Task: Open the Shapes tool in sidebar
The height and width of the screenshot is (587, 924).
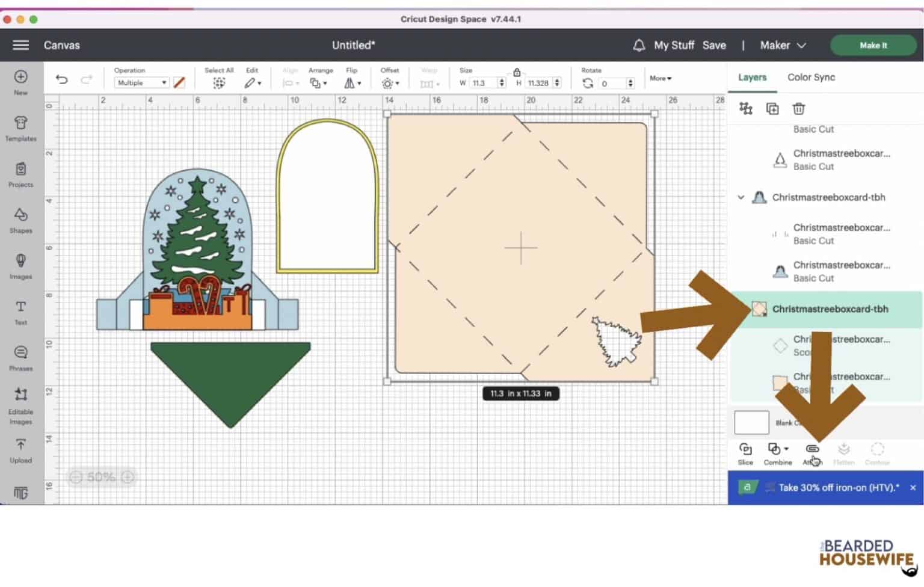Action: point(20,220)
